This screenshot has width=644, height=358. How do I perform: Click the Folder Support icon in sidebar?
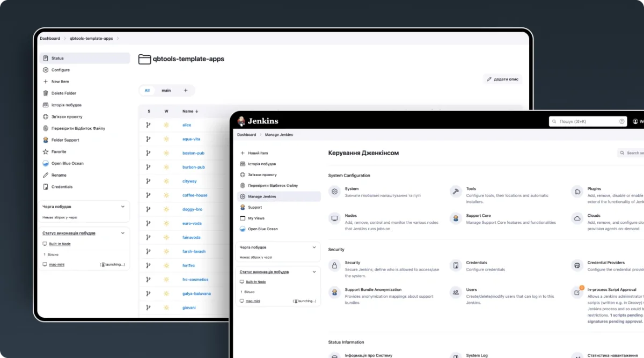[46, 140]
